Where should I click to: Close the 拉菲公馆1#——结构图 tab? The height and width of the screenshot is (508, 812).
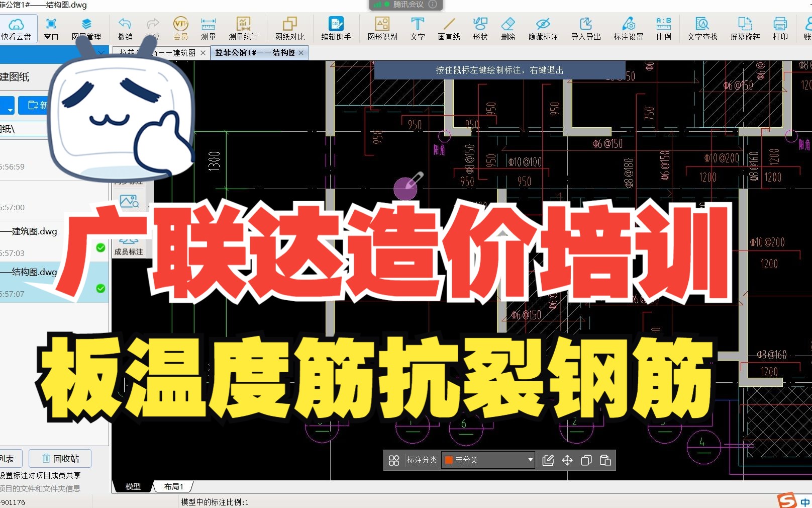coord(301,53)
